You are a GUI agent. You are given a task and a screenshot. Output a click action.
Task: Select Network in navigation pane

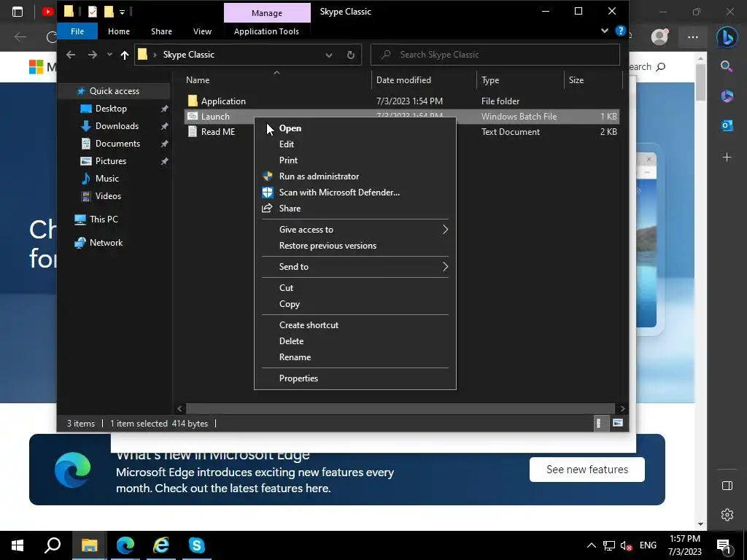pyautogui.click(x=106, y=243)
